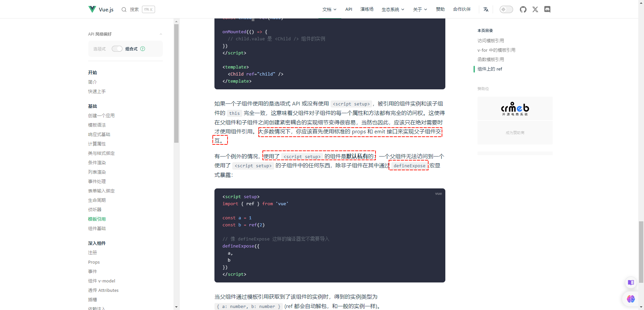Expand the 生态系统 dropdown menu
Image resolution: width=644 pixels, height=310 pixels.
(393, 9)
